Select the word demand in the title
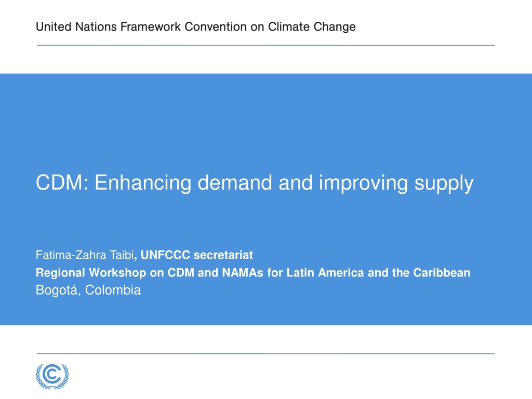Viewport: 532px width, 399px height. (235, 182)
